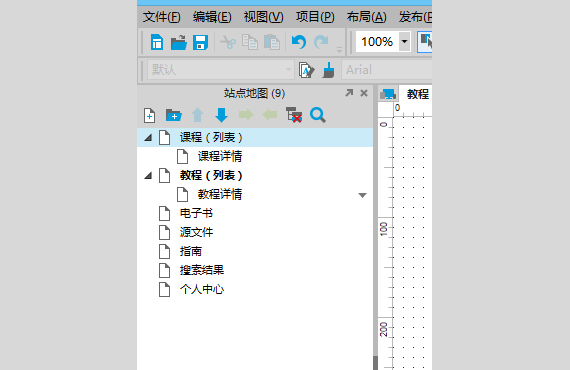Viewport: 570px width, 370px height.
Task: Add a new folder in sitemap
Action: click(173, 115)
